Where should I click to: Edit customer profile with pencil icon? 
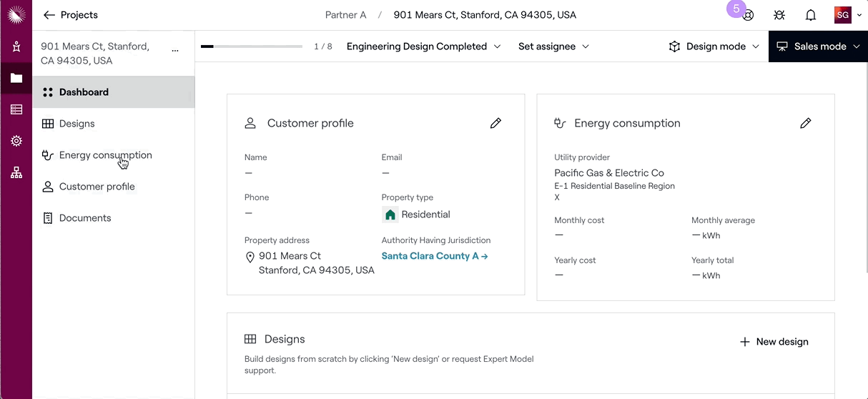[495, 123]
